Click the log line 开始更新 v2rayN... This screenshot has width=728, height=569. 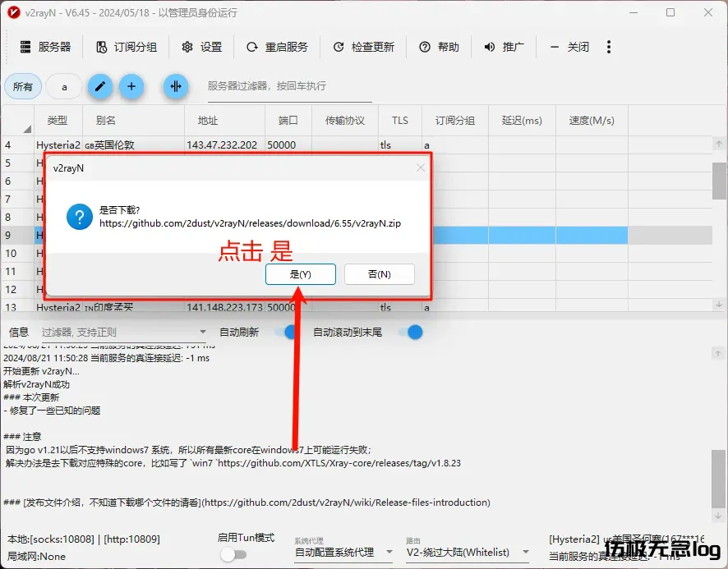41,371
